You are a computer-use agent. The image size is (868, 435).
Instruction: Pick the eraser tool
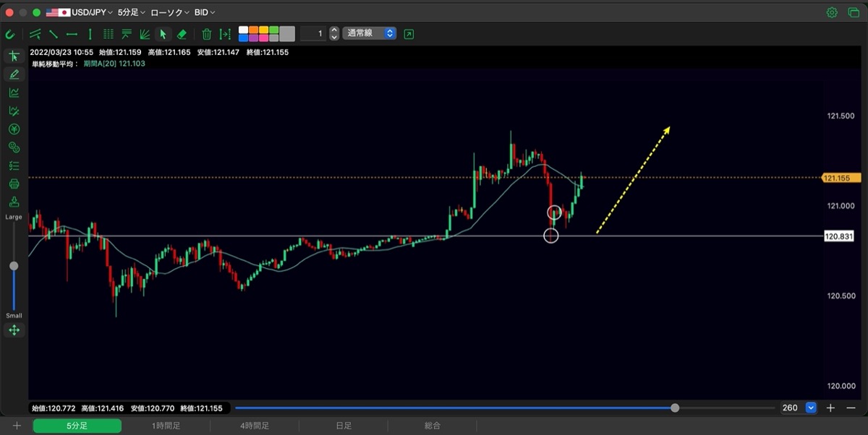(x=182, y=34)
